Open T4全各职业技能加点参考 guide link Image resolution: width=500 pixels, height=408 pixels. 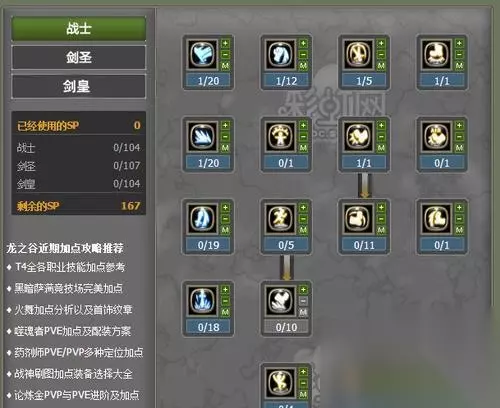pos(70,267)
